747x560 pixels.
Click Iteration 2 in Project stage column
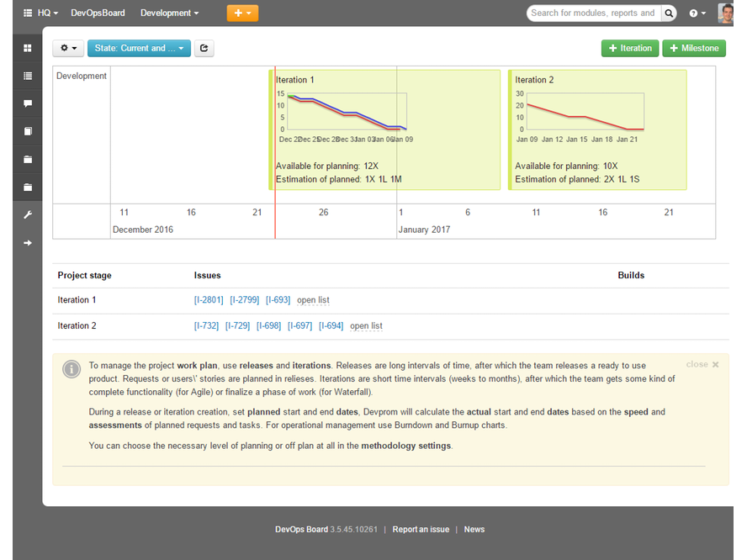tap(77, 325)
